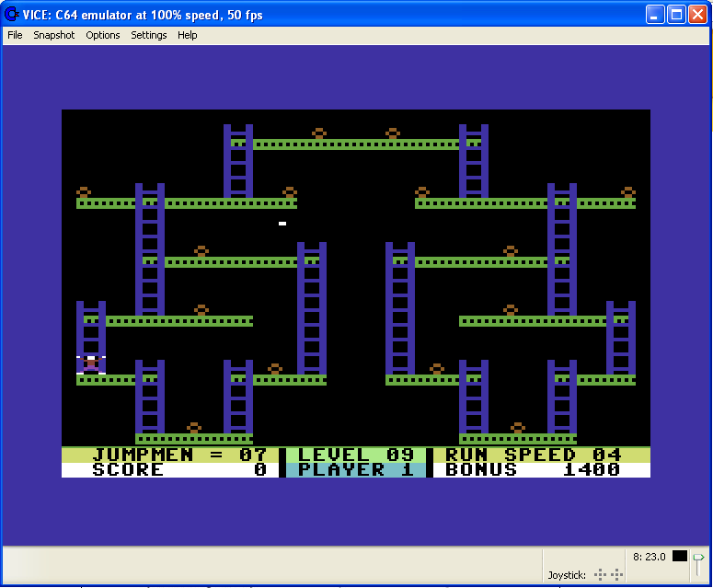Click the "JUMPMEN = 07" lives text
The image size is (713, 588).
pos(179,455)
